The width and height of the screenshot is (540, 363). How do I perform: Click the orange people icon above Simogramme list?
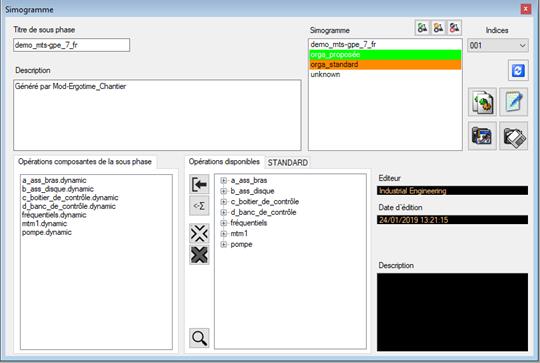click(438, 28)
